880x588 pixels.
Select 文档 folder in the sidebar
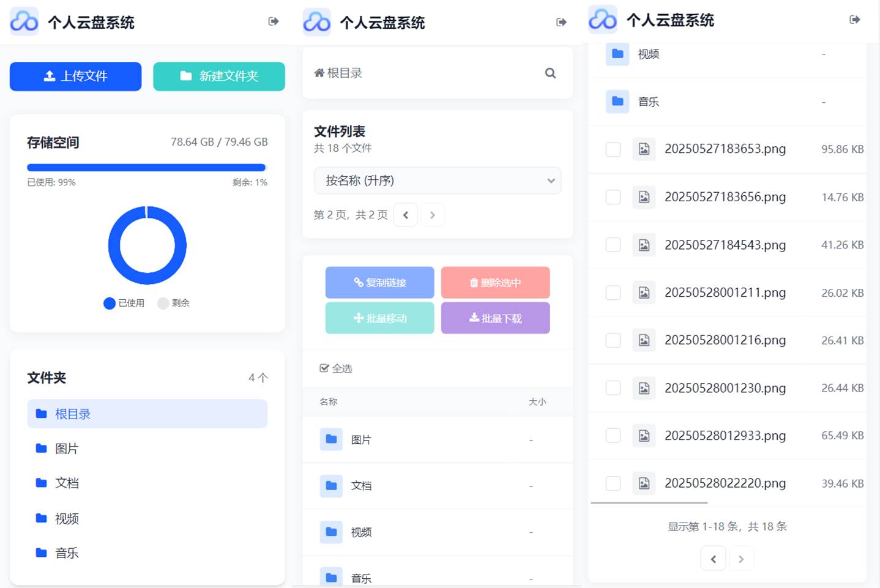click(67, 483)
